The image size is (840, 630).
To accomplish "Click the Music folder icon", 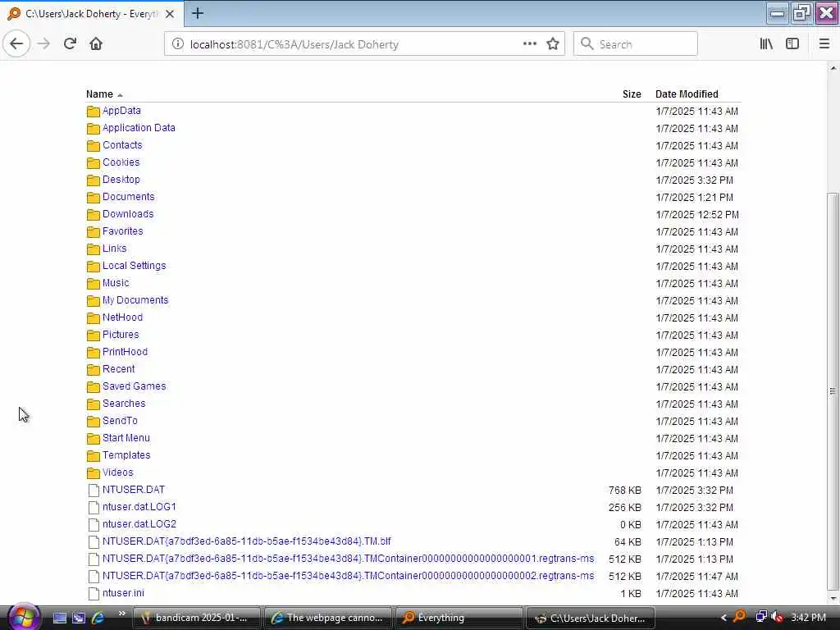I will [94, 283].
